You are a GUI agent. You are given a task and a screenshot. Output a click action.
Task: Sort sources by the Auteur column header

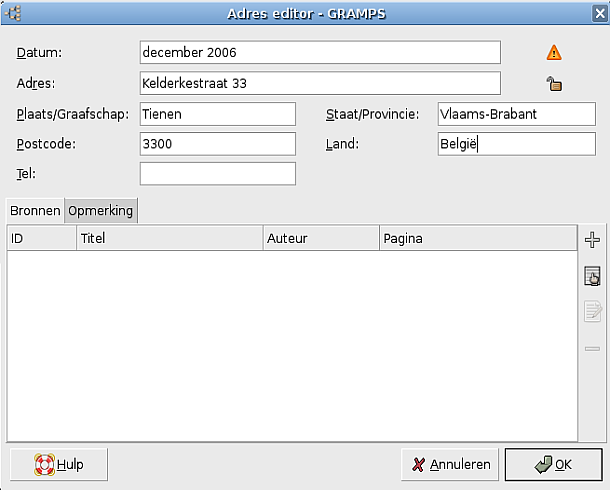[x=320, y=239]
